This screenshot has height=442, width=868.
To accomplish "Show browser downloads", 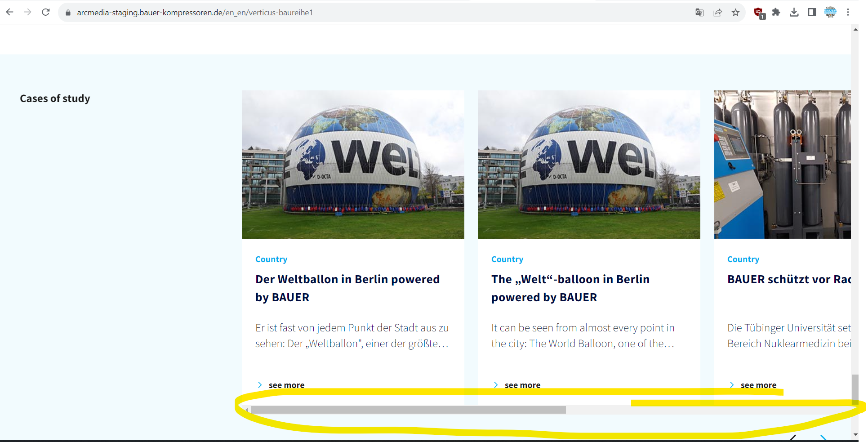I will pyautogui.click(x=794, y=12).
